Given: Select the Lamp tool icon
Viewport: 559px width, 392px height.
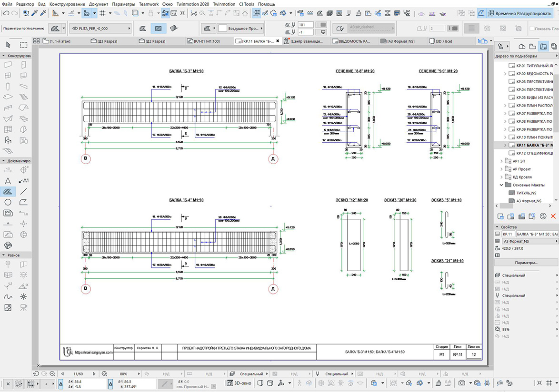Looking at the screenshot, I should [23, 275].
